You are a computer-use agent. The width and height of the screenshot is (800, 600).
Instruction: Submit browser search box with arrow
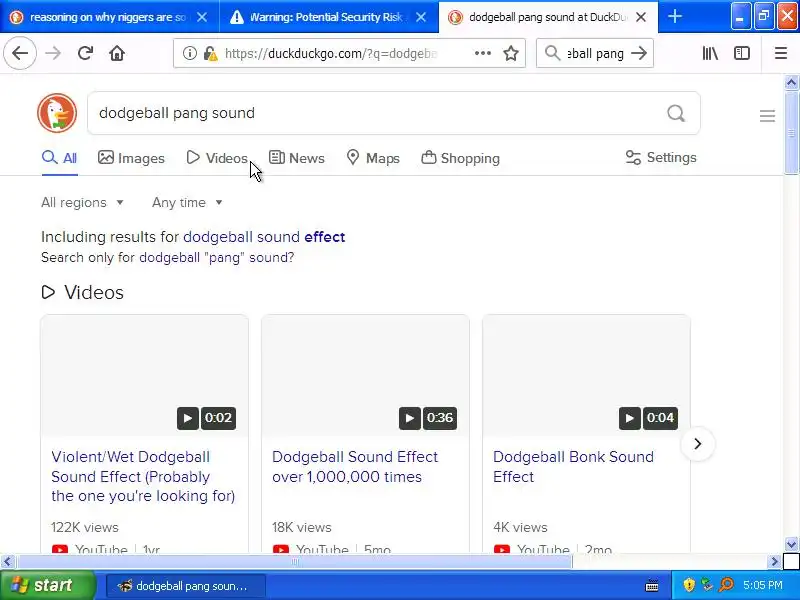639,53
